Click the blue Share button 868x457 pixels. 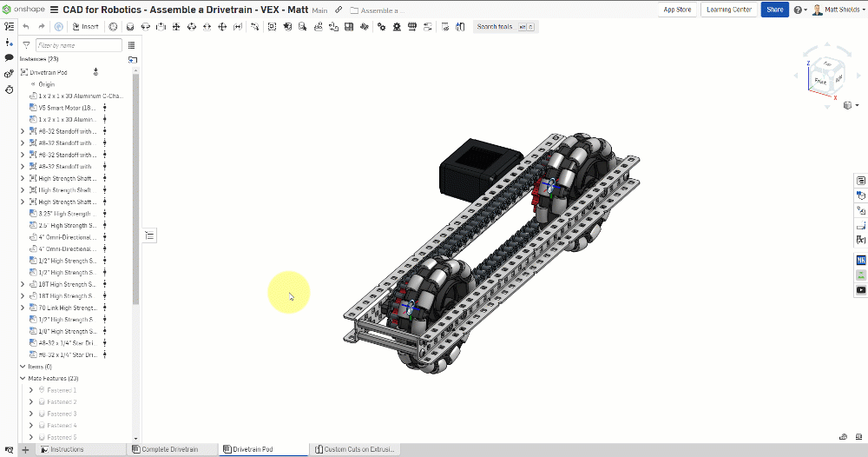pyautogui.click(x=774, y=10)
